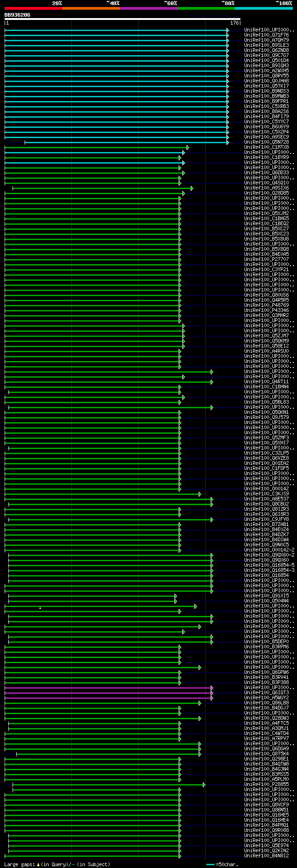Viewport: 297px width, 868px height.
Task: Select hit UniRef100_A4RSU0
Action: coord(266,351)
